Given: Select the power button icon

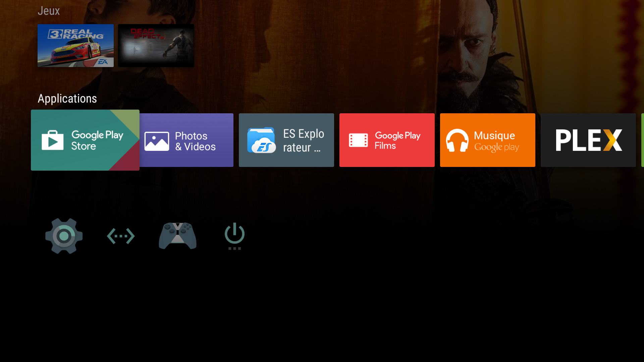Looking at the screenshot, I should 234,236.
